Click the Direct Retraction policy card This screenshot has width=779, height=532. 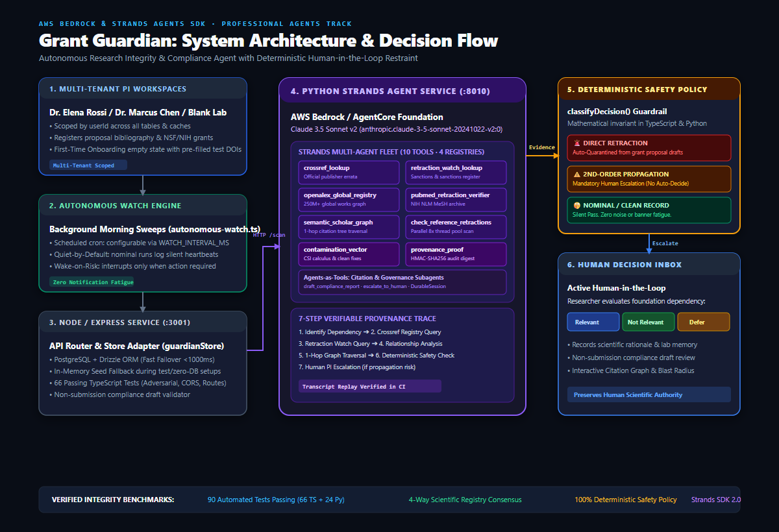click(x=649, y=147)
